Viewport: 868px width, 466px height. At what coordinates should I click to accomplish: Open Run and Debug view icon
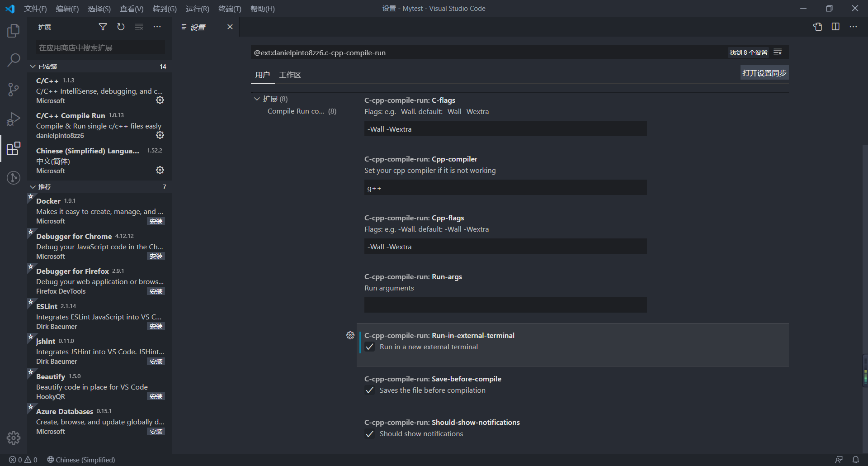[x=14, y=119]
